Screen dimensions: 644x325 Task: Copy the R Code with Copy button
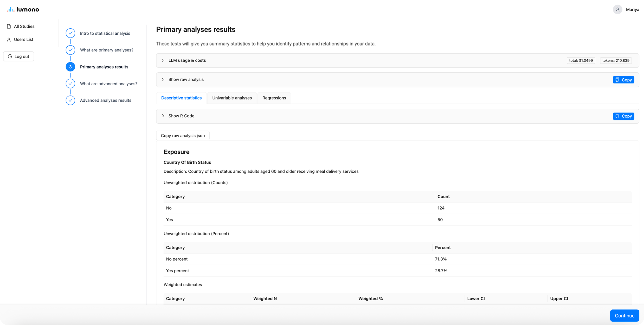[623, 116]
